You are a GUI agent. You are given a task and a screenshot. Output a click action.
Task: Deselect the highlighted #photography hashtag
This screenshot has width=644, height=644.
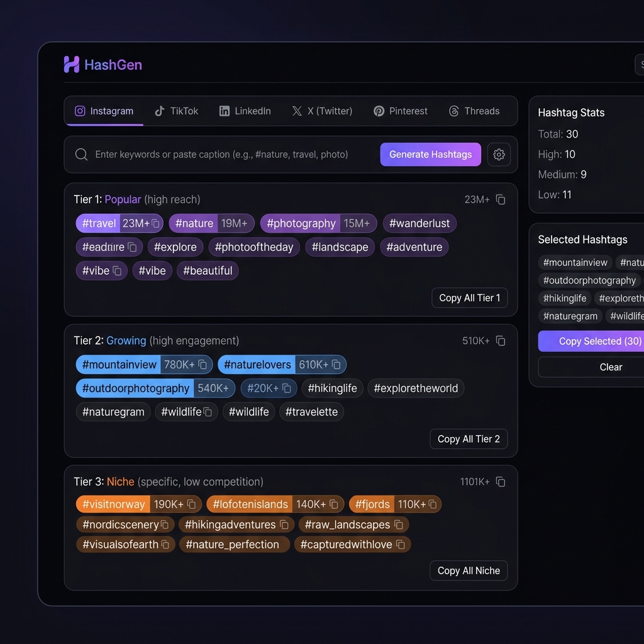pos(301,223)
